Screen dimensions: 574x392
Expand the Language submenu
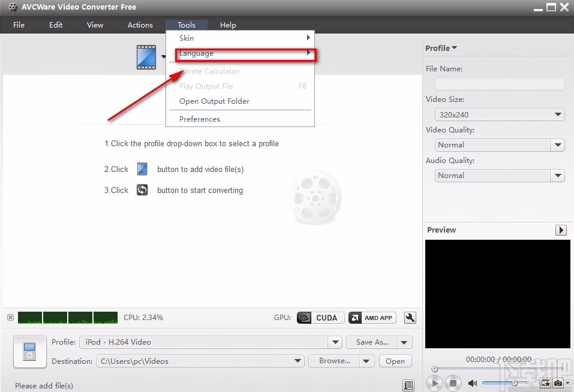tap(196, 53)
